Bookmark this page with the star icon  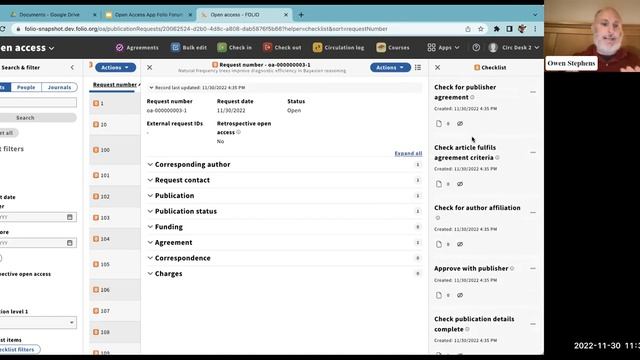[x=481, y=29]
